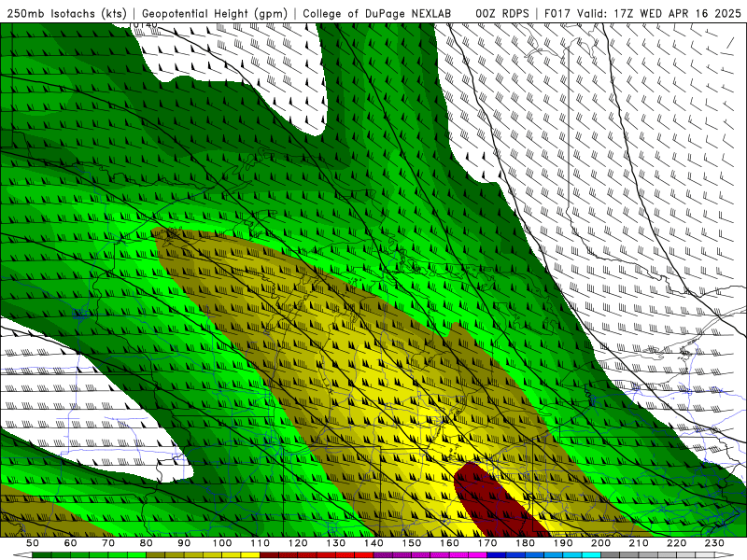This screenshot has width=747, height=560.
Task: Click the legend value 200
Action: [x=600, y=543]
